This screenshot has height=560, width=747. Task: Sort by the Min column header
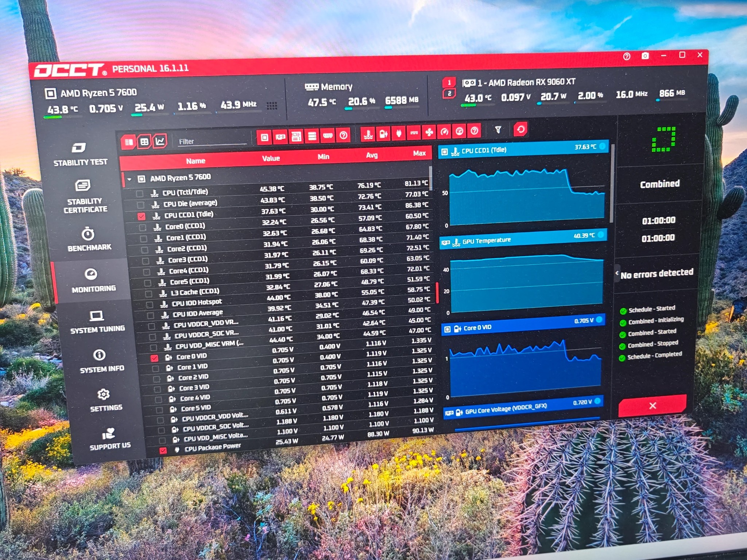point(323,156)
